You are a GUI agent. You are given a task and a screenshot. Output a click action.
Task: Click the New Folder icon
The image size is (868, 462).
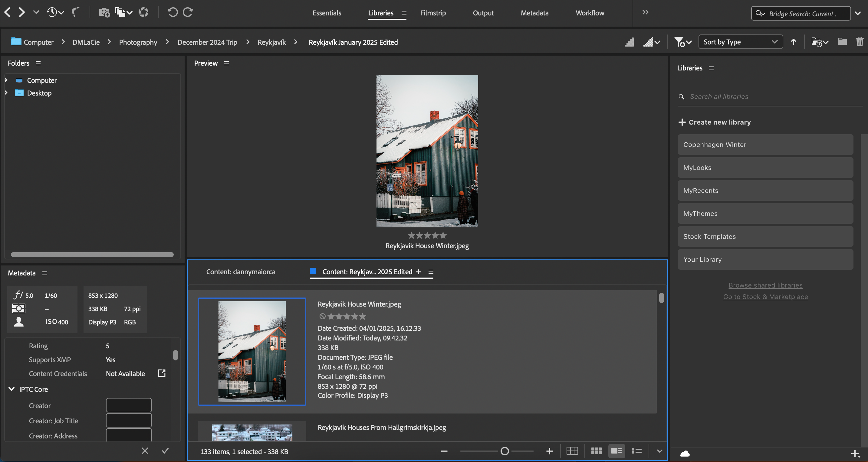(x=842, y=42)
